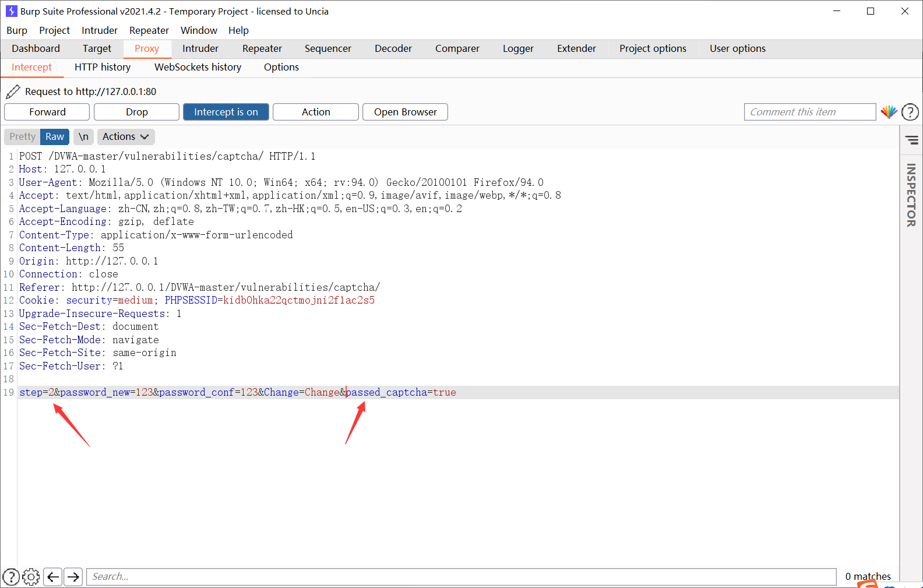Open the HTTP history sub-tab
This screenshot has height=588, width=923.
[x=103, y=67]
